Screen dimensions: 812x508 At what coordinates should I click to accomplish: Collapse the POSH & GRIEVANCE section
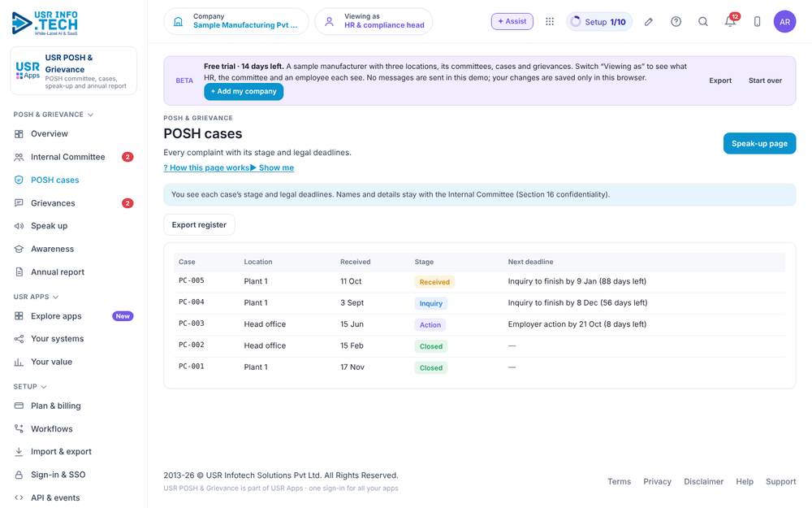point(54,115)
